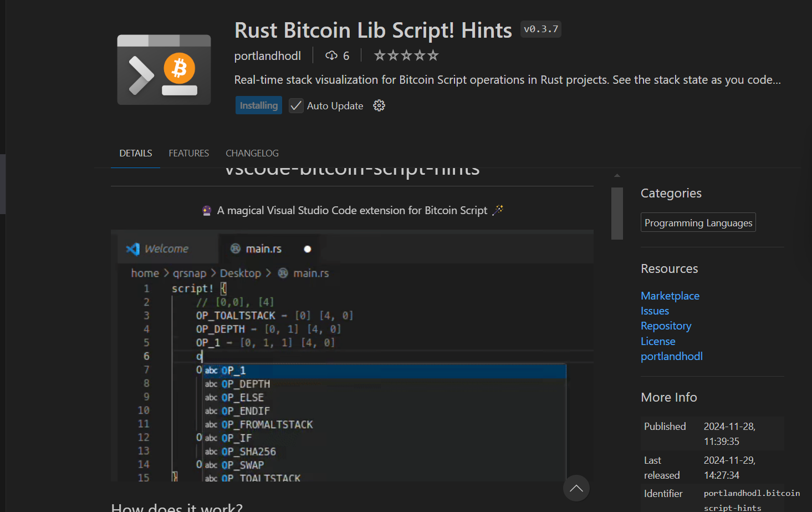Click the portlandhodl publisher name
812x512 pixels.
pyautogui.click(x=268, y=55)
